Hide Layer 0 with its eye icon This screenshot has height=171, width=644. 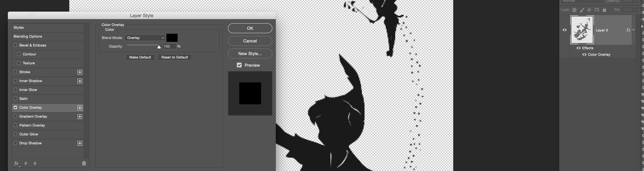[564, 30]
